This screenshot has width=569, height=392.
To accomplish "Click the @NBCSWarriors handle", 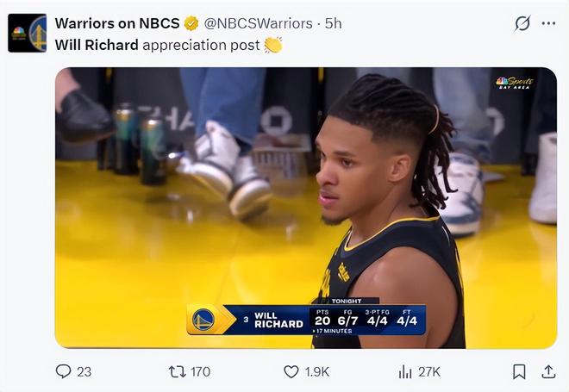I will point(258,23).
